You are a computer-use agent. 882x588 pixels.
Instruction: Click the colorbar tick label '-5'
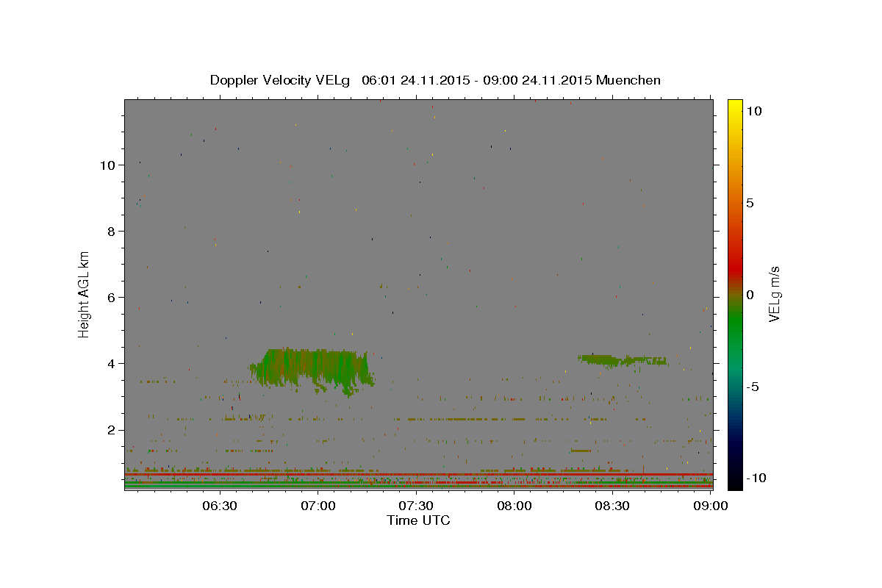(753, 387)
